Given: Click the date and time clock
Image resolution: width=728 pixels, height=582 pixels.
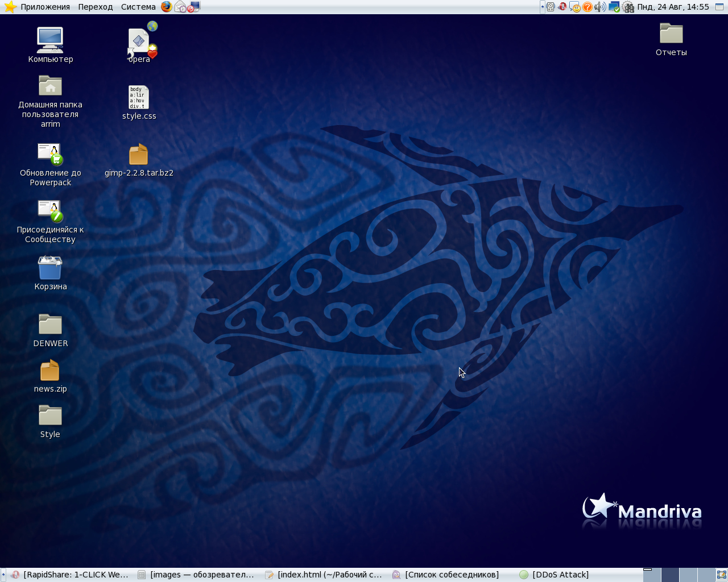Looking at the screenshot, I should 673,7.
